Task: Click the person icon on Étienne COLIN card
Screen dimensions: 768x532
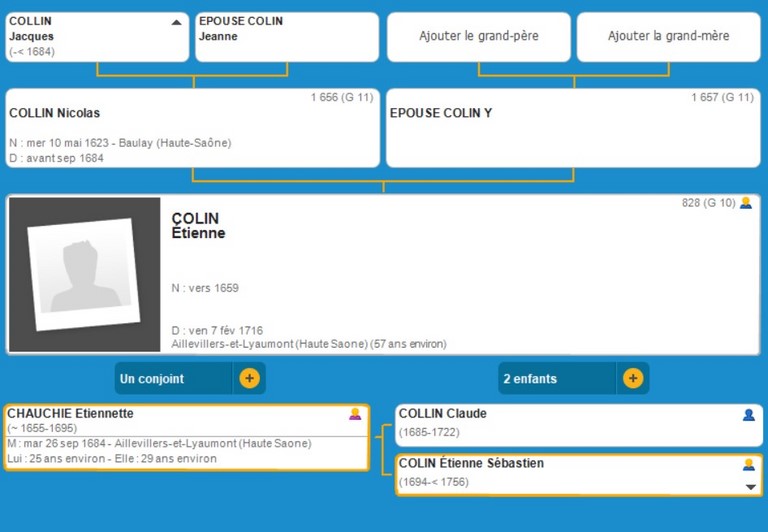Action: pos(745,203)
